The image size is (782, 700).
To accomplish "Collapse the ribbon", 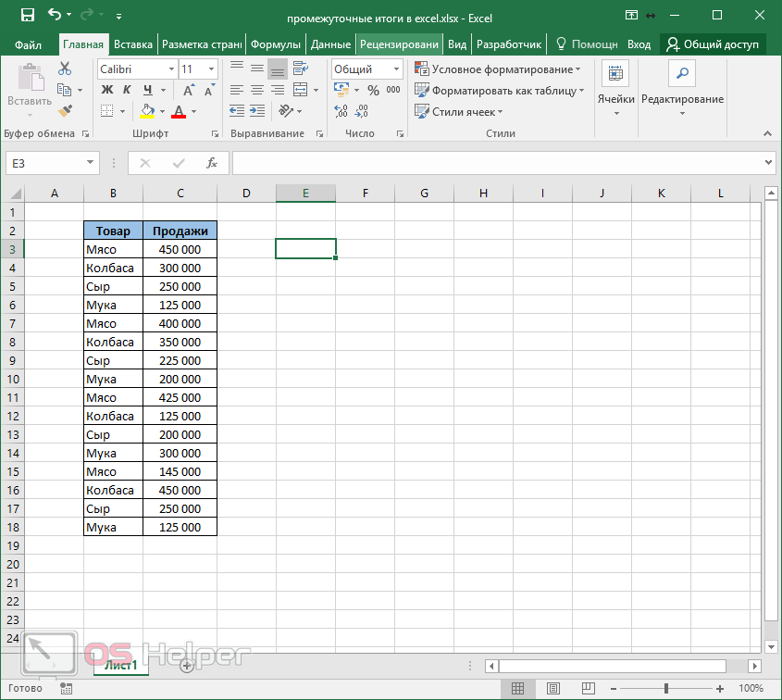I will coord(767,133).
